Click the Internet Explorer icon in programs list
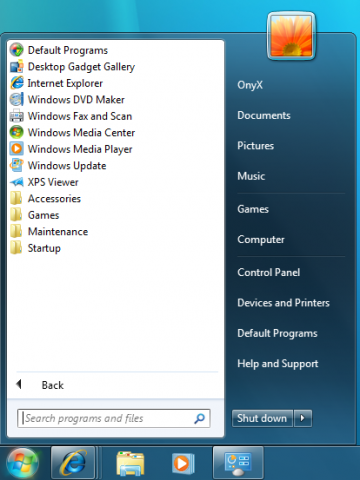This screenshot has height=480, width=360. pos(16,83)
